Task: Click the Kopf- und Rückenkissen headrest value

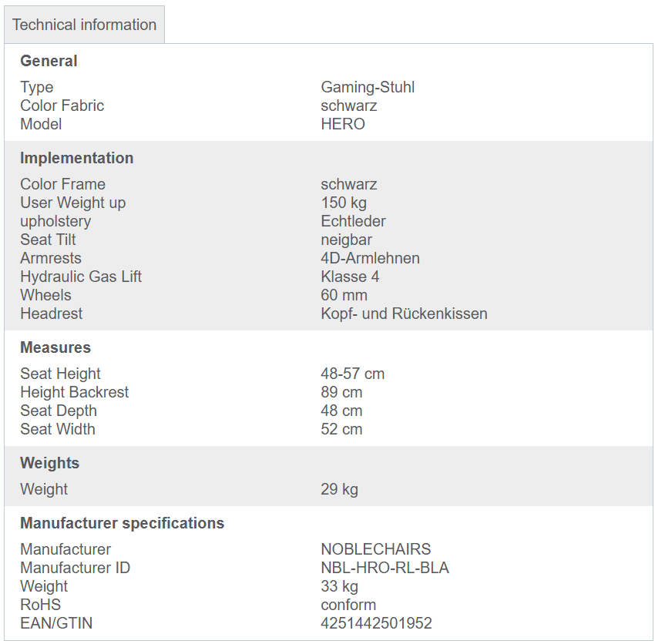Action: (x=404, y=314)
